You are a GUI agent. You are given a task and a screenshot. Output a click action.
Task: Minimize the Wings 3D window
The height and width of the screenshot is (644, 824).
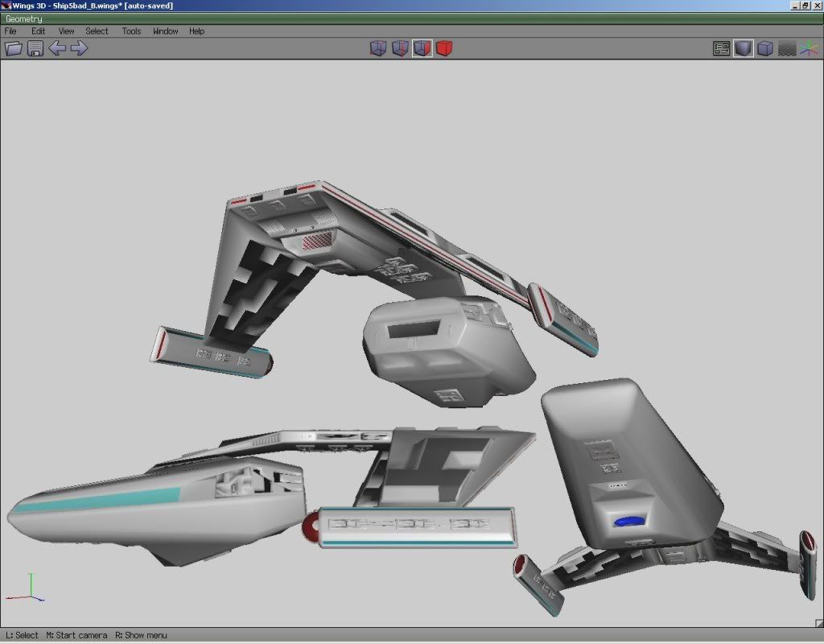[794, 6]
